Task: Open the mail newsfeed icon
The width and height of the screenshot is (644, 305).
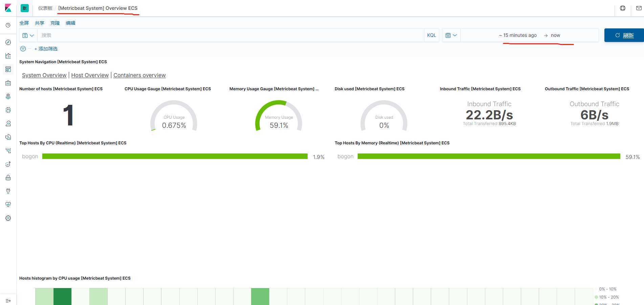Action: [639, 8]
